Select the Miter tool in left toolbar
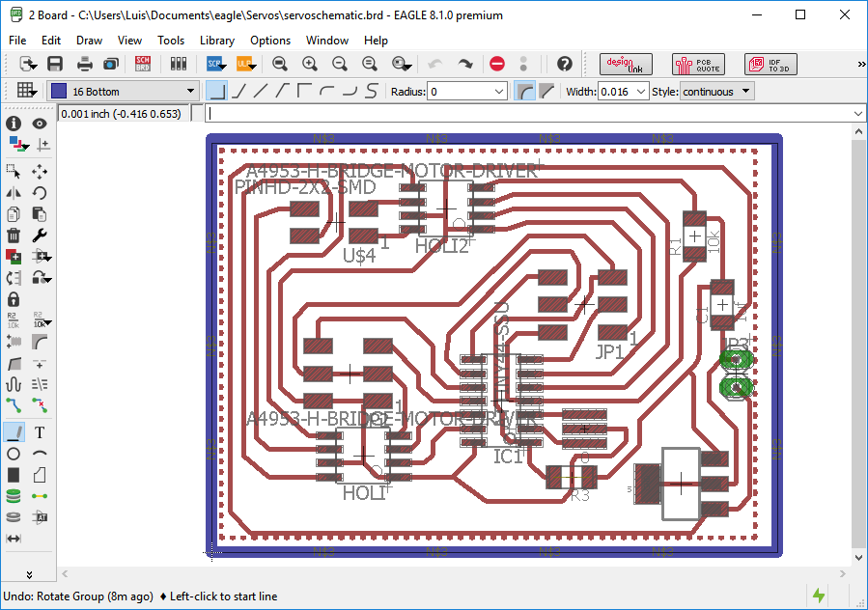The width and height of the screenshot is (868, 610). coord(40,342)
